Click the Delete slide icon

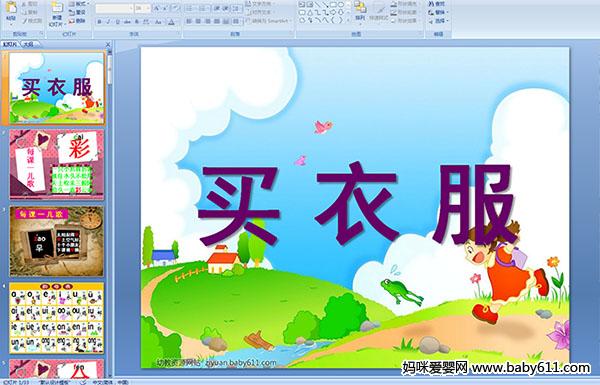tap(77, 21)
